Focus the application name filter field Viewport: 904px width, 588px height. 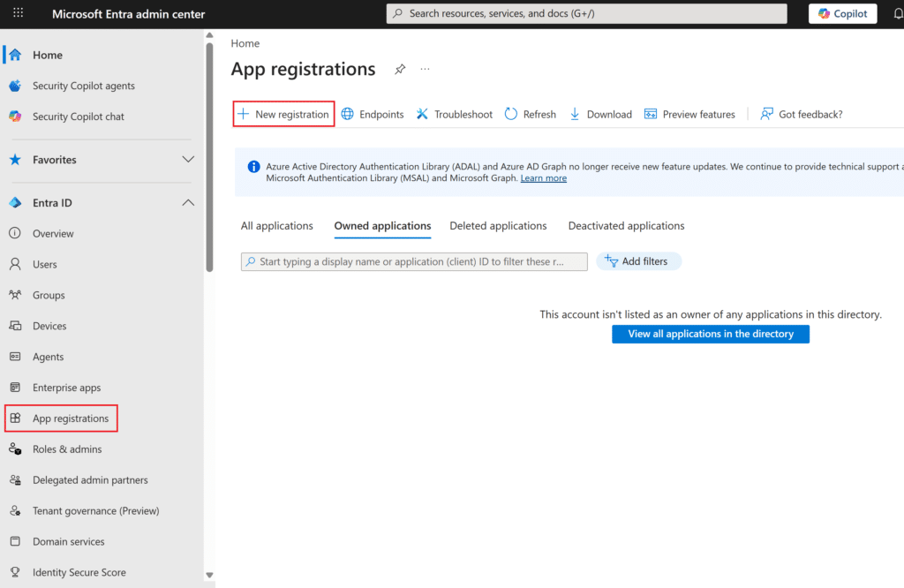(414, 261)
